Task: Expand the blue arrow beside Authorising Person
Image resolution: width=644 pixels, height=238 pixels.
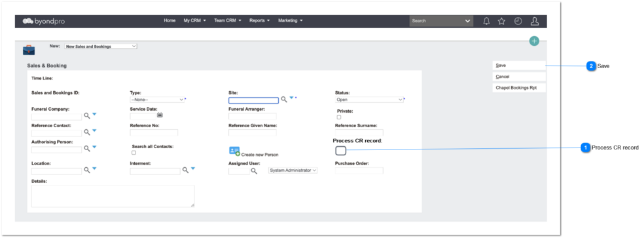Action: click(x=94, y=147)
